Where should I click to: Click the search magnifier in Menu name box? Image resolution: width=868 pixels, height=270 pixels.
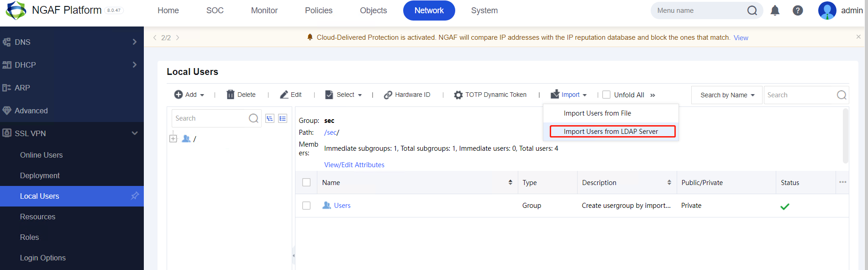tap(752, 11)
